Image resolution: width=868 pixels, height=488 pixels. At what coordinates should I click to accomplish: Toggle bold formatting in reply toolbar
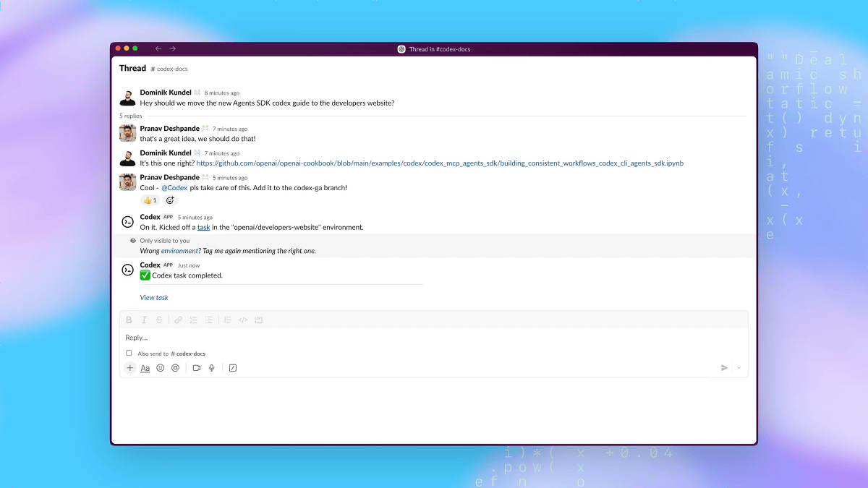pos(129,320)
